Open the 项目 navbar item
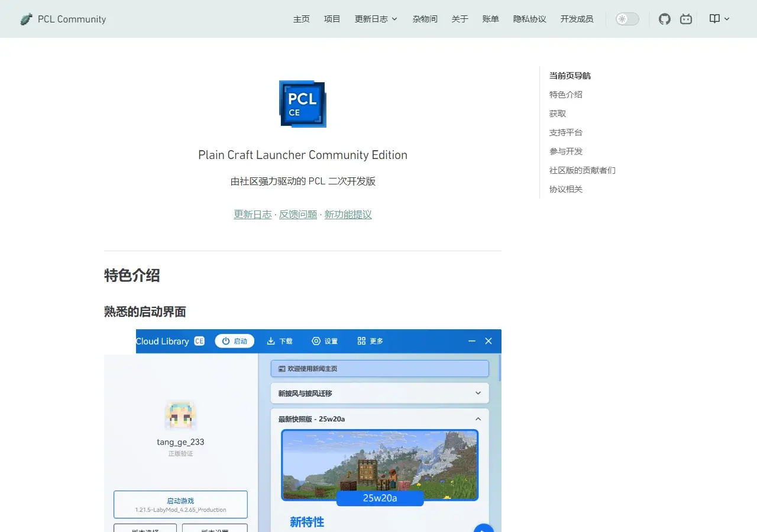Viewport: 757px width, 532px height. click(332, 19)
